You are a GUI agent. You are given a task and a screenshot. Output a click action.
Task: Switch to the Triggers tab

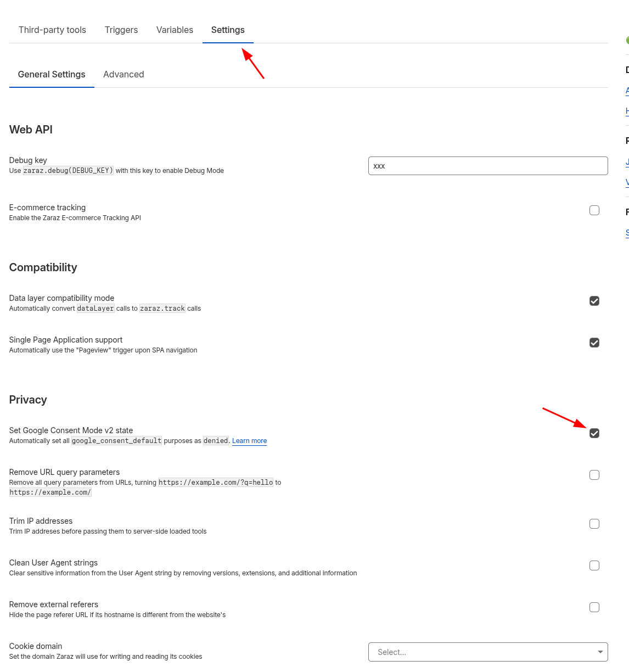121,30
